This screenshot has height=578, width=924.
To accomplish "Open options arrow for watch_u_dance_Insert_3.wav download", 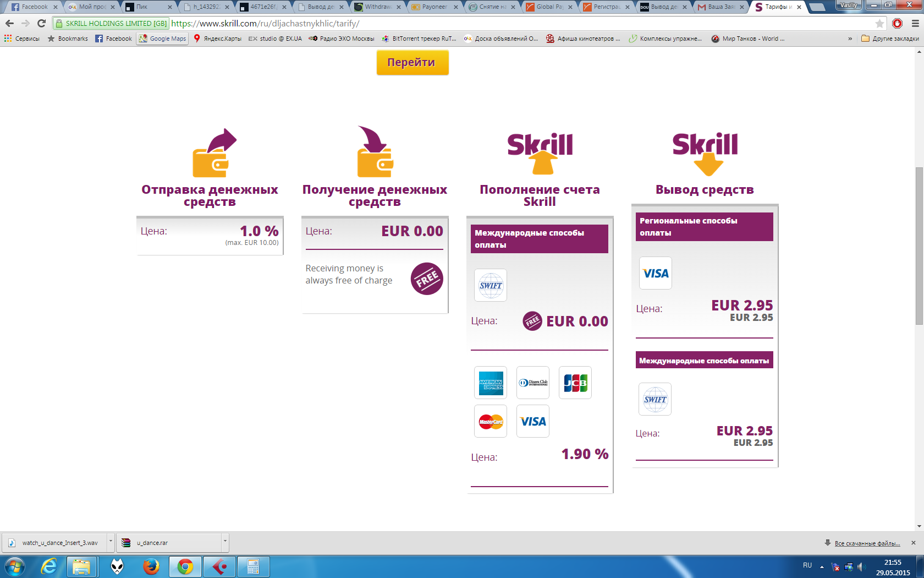I will pos(111,542).
